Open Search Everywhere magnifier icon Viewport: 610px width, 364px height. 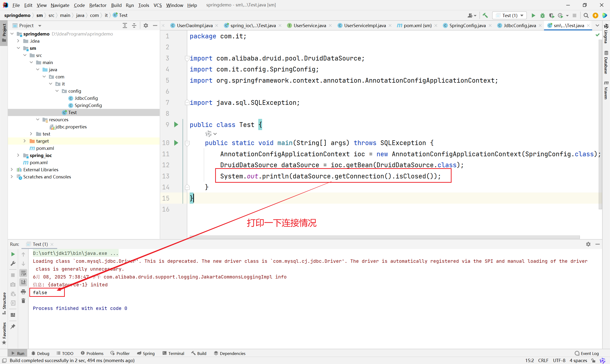click(x=586, y=15)
